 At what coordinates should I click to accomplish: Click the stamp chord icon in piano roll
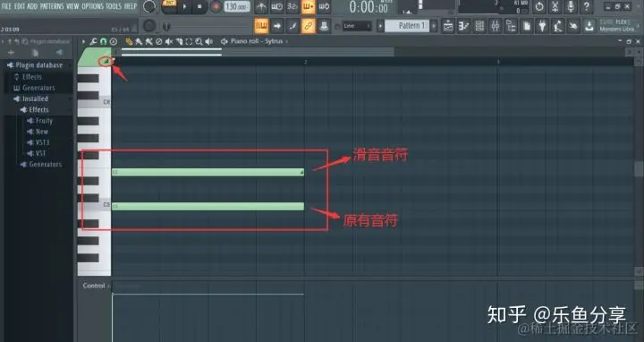pyautogui.click(x=114, y=41)
